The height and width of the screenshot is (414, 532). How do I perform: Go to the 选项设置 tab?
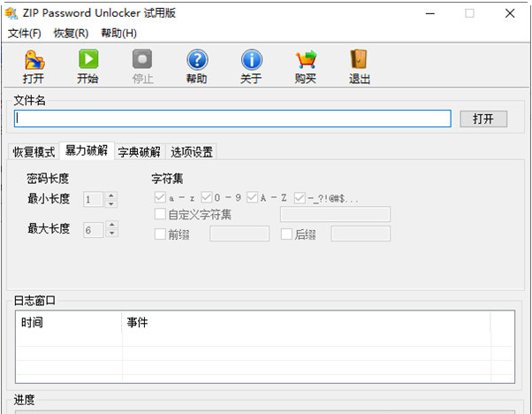point(192,152)
